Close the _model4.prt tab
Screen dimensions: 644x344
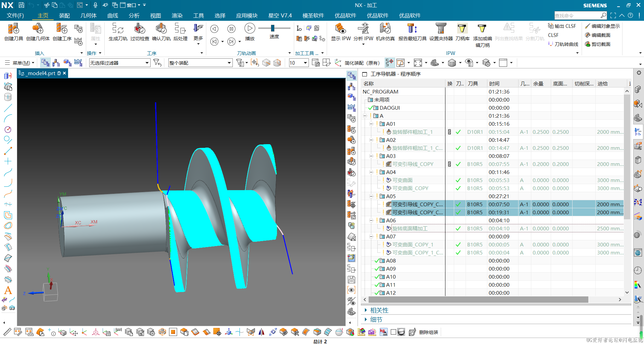(64, 73)
